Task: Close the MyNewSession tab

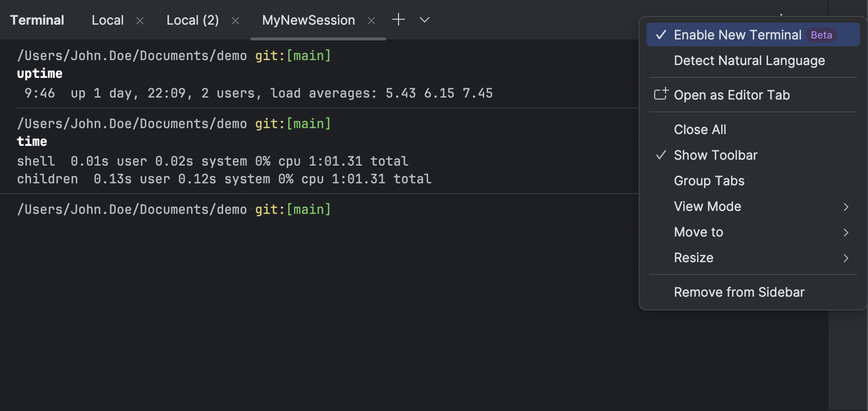Action: pyautogui.click(x=371, y=21)
